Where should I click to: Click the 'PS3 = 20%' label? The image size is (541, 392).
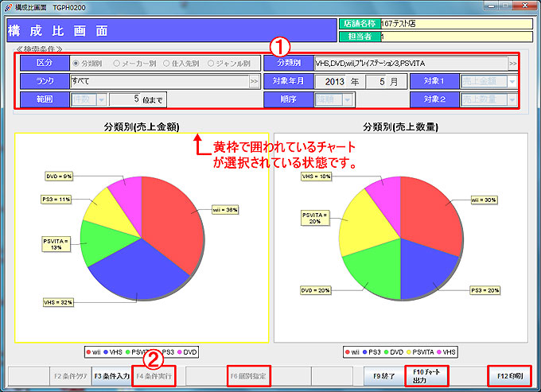485,291
